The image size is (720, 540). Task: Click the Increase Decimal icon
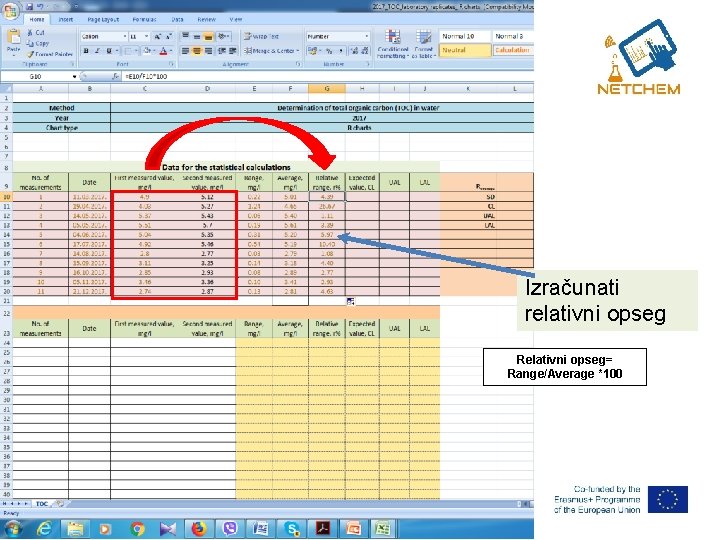(x=354, y=51)
